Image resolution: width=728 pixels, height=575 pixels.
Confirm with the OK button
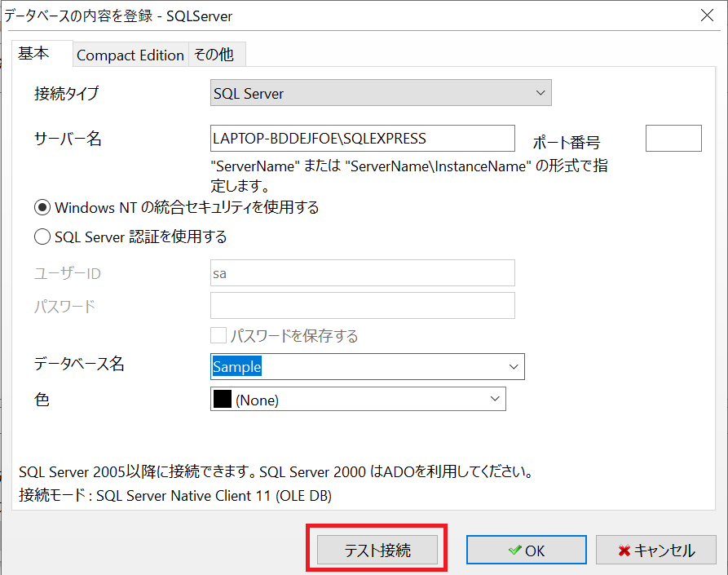pos(527,550)
